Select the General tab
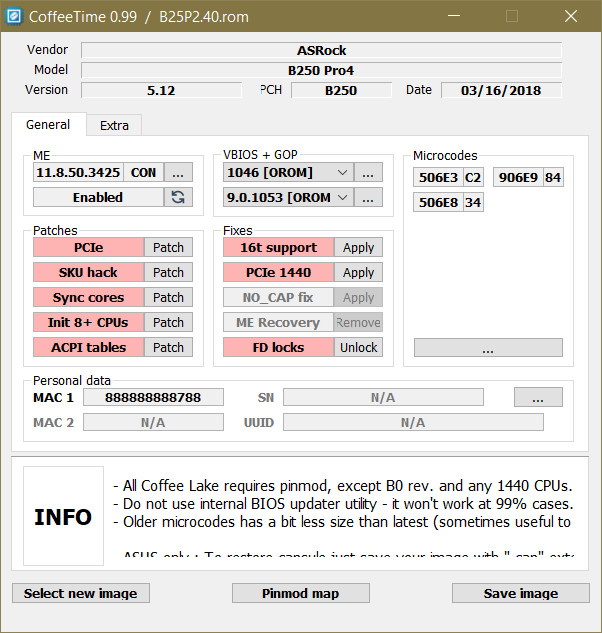This screenshot has height=633, width=602. coord(48,124)
